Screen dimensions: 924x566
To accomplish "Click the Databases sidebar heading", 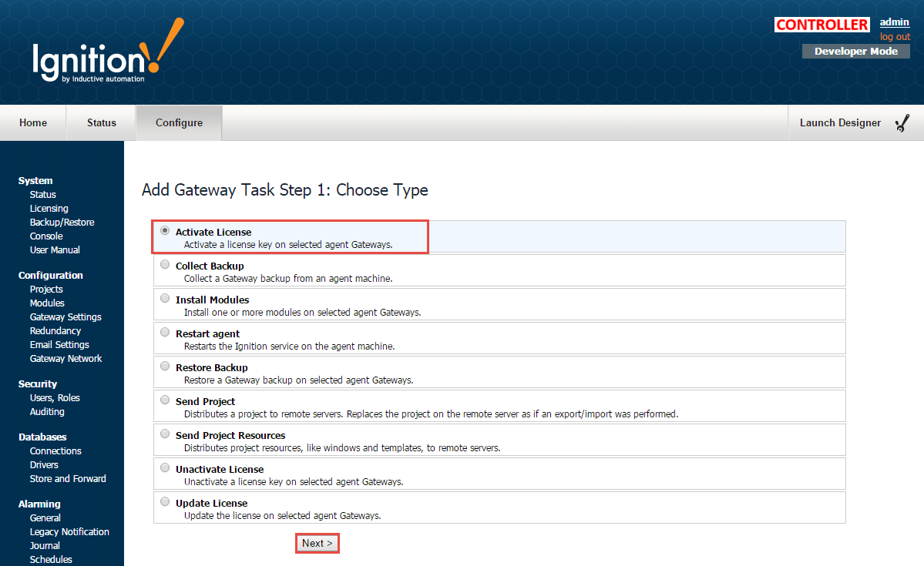I will (x=42, y=437).
